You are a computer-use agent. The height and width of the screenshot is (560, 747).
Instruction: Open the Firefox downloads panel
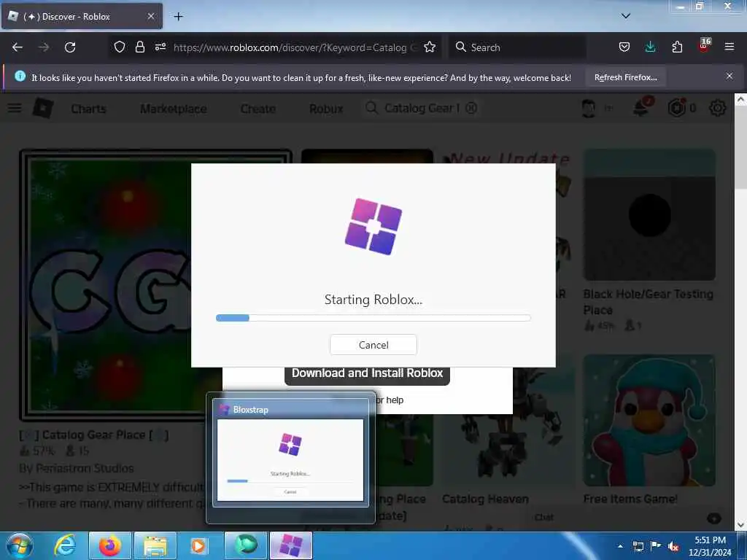pyautogui.click(x=650, y=47)
